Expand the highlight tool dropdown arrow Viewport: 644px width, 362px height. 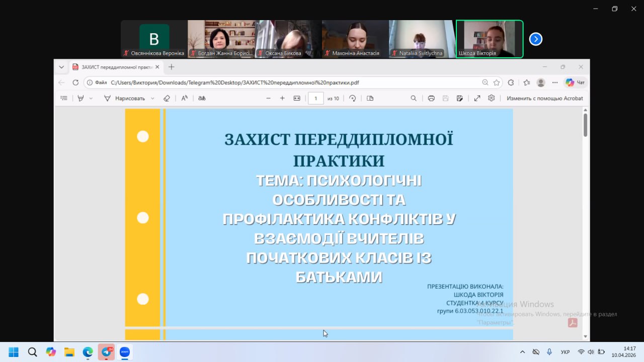click(x=91, y=99)
